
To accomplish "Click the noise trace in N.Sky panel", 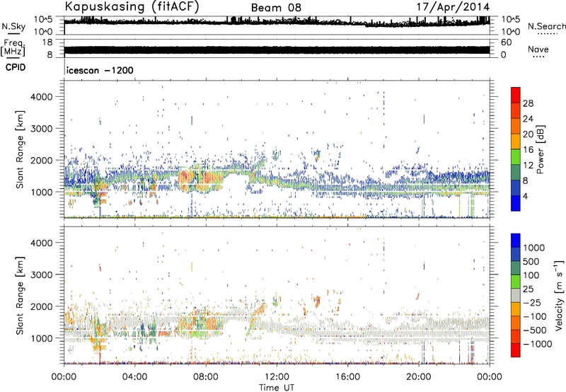I will [277, 22].
